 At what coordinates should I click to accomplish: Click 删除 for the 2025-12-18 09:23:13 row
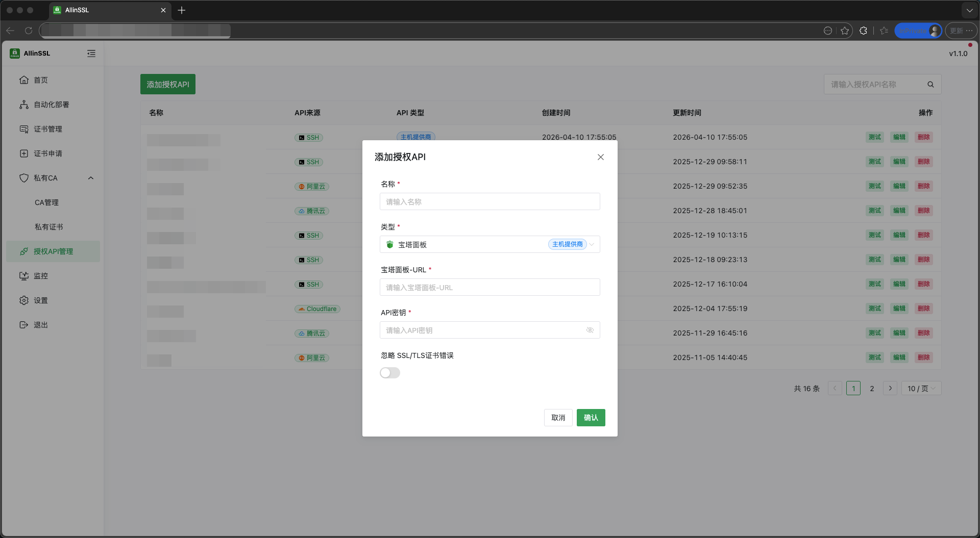[x=924, y=260]
